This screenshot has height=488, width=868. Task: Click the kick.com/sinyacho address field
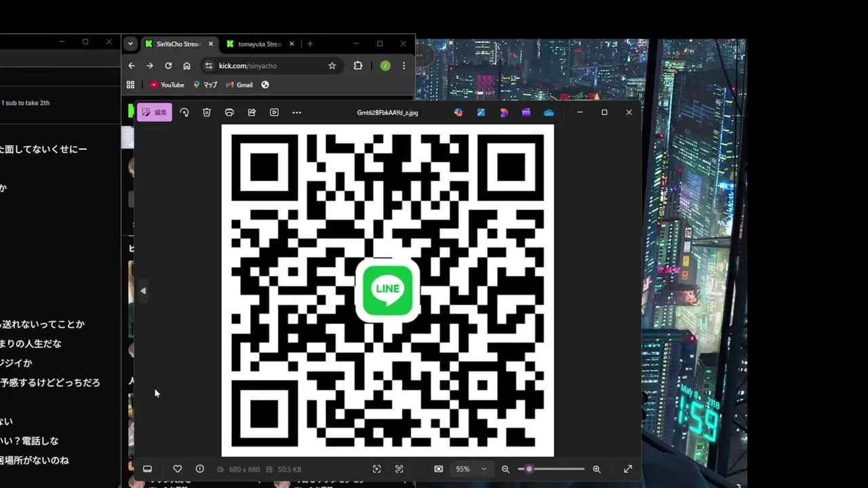(x=271, y=66)
